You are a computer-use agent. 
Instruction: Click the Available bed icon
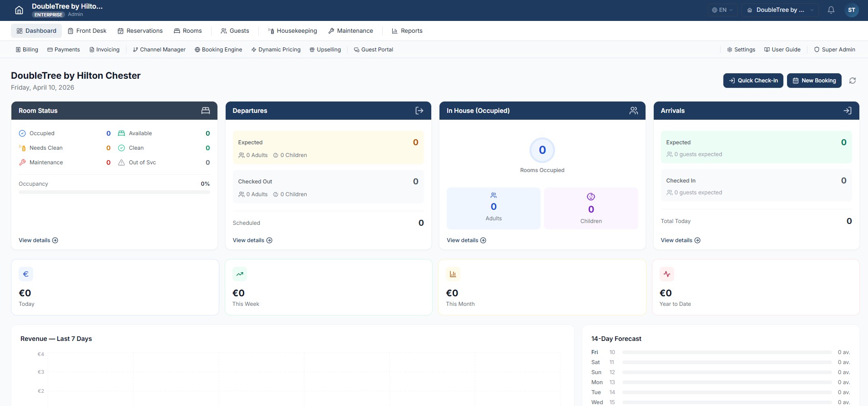[121, 133]
